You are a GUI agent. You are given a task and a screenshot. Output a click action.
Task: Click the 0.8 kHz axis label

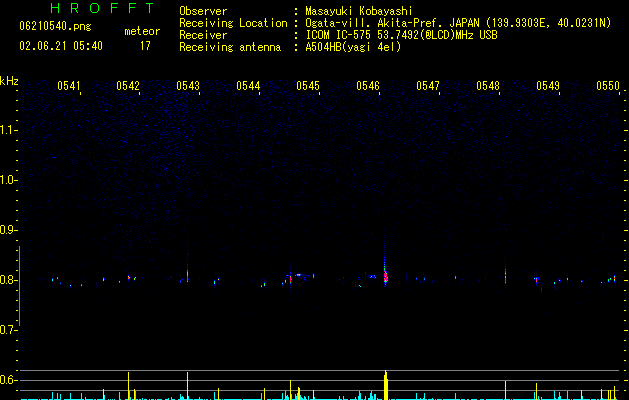(x=9, y=280)
